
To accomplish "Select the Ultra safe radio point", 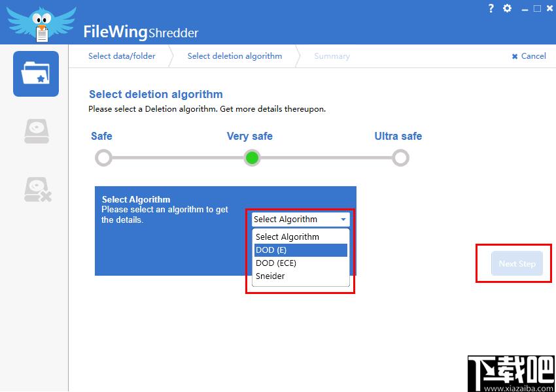I will point(401,158).
